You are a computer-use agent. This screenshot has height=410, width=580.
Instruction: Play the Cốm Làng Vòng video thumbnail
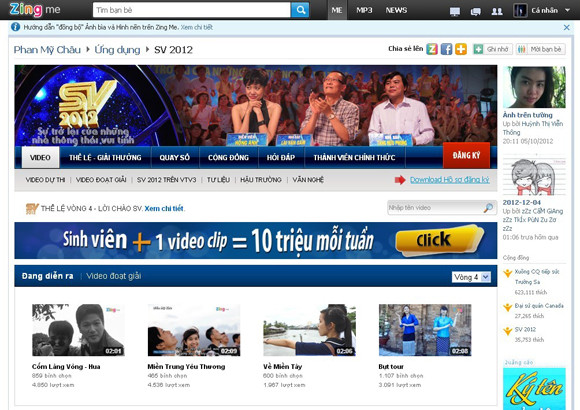[x=78, y=330]
